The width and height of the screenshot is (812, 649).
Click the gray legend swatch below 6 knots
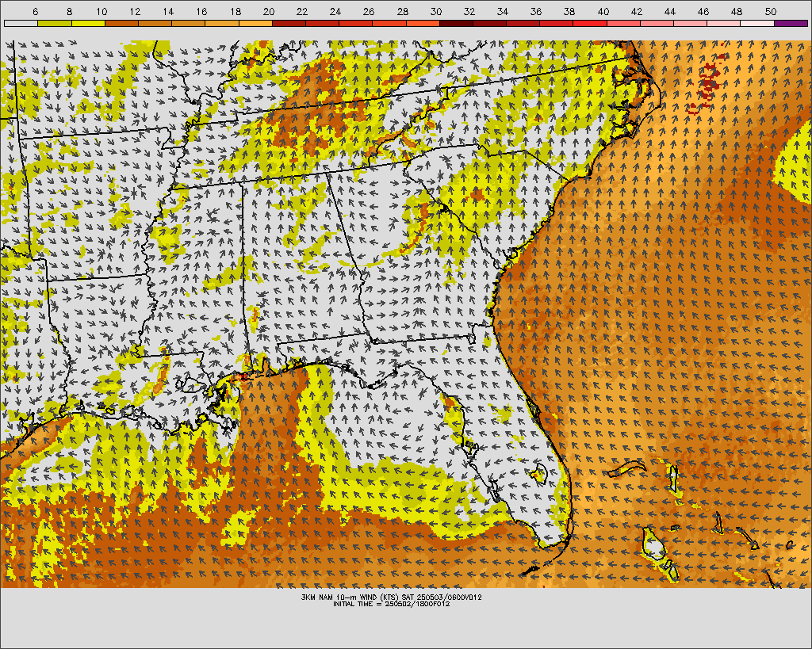click(21, 23)
